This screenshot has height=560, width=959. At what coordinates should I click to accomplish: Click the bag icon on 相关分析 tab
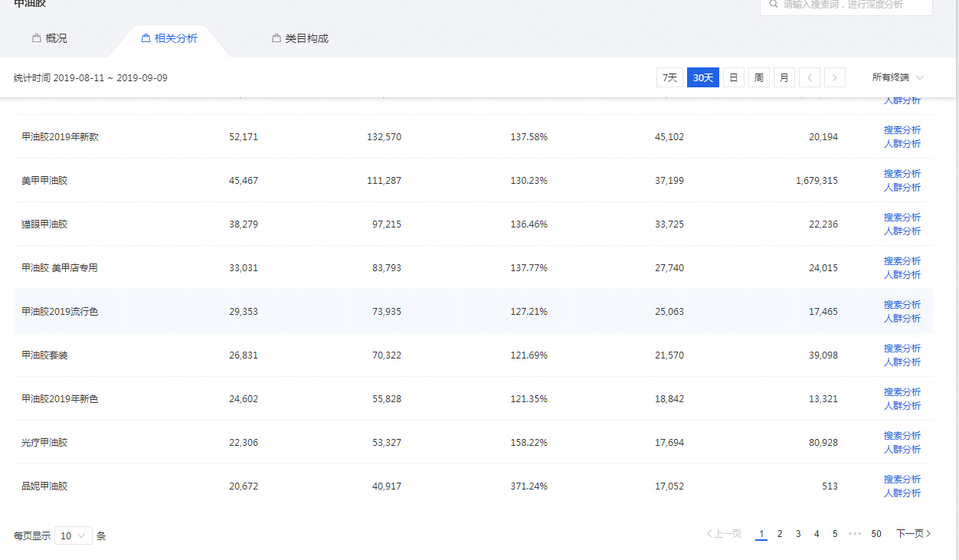click(x=146, y=38)
